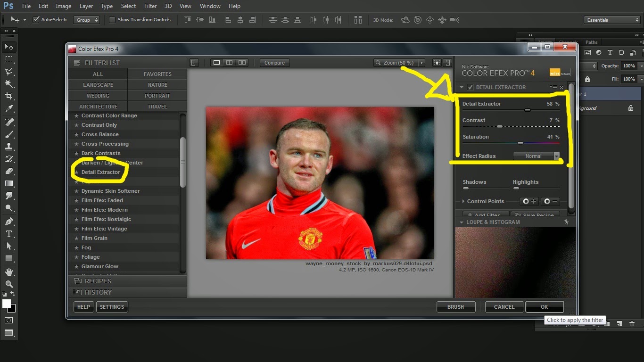
Task: Collapse the Loupe & Histogram section
Action: 462,222
